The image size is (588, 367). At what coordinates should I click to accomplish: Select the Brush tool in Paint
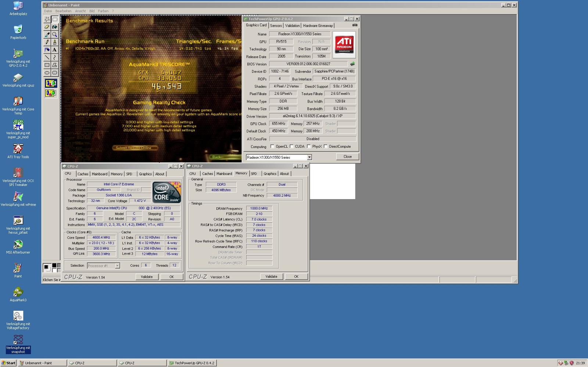click(55, 42)
